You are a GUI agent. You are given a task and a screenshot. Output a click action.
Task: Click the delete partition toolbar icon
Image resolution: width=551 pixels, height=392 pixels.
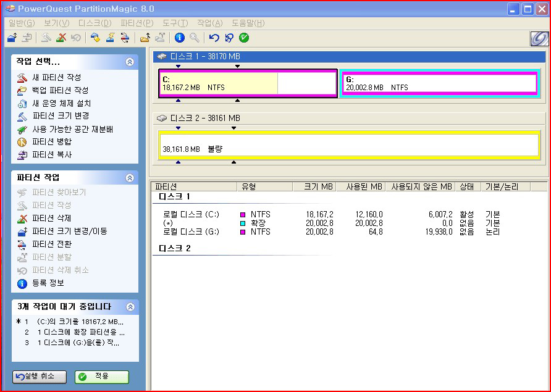click(61, 38)
